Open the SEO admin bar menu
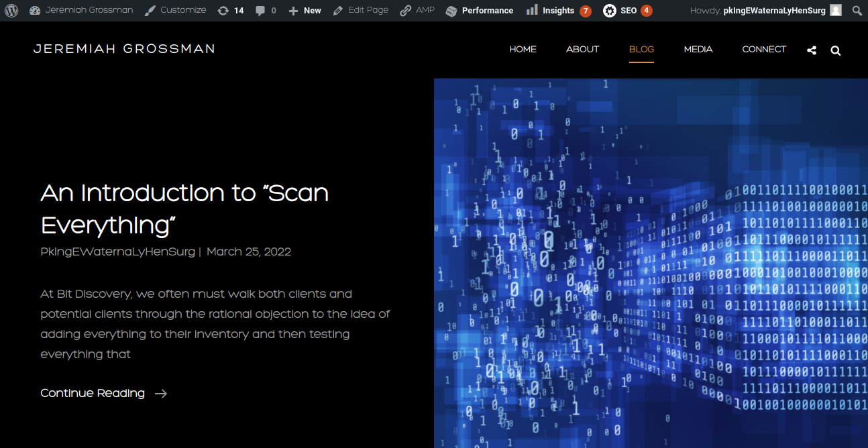 click(x=627, y=11)
